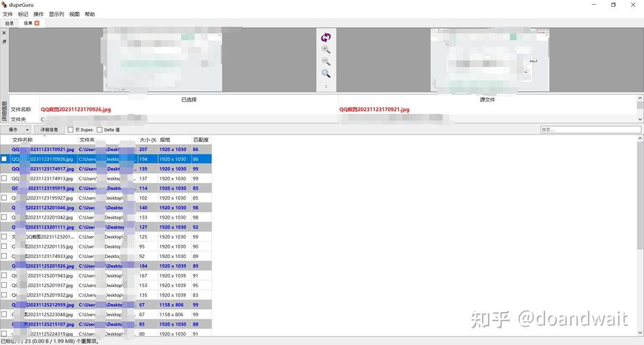Click the size value 207 in the first row
Screen dimensions: 644x345
(x=143, y=149)
